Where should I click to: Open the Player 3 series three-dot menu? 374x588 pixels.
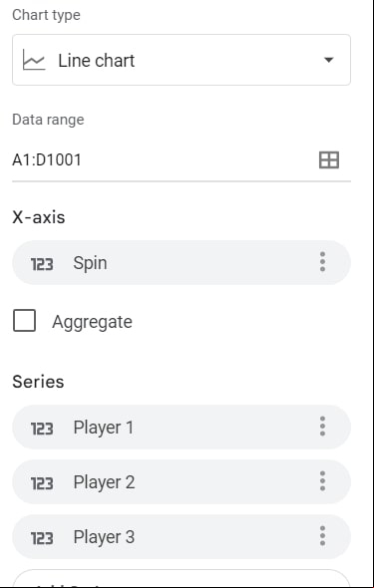pyautogui.click(x=322, y=536)
